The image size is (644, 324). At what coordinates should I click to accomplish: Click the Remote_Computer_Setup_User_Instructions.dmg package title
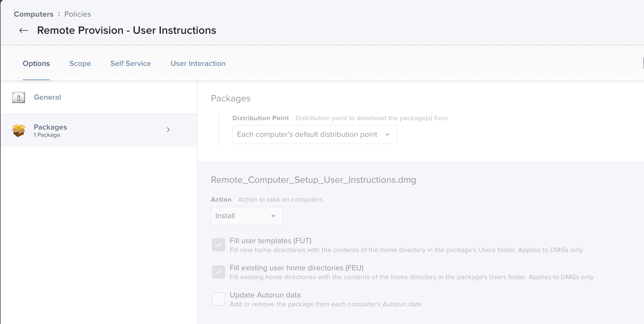(313, 180)
